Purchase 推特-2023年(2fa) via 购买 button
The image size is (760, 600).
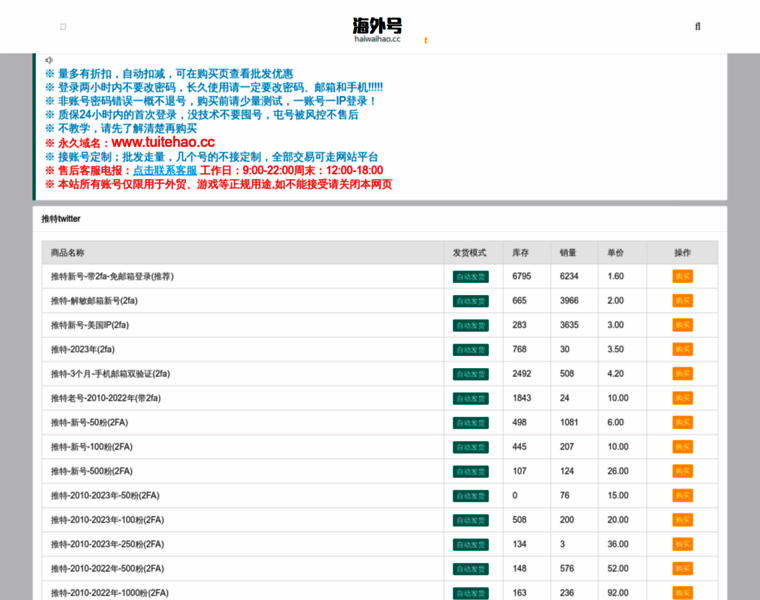pyautogui.click(x=682, y=349)
